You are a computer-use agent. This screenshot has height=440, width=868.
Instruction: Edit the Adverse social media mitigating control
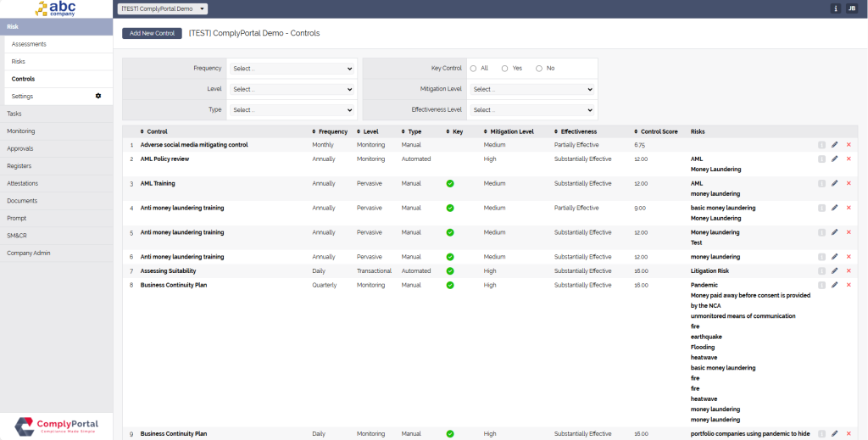coord(834,145)
